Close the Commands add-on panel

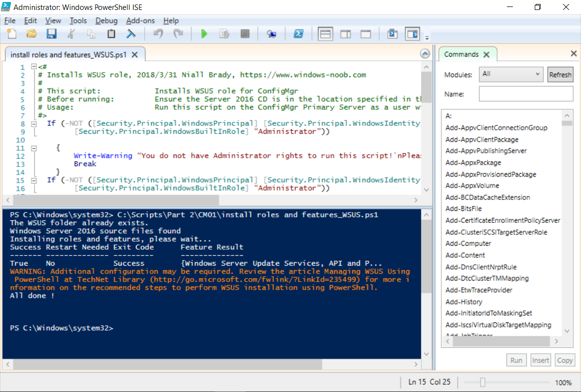click(x=574, y=54)
